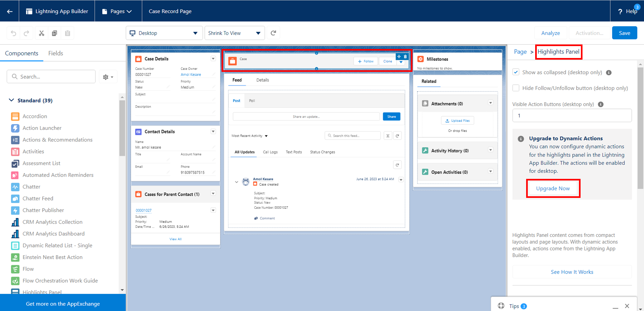Select the Text Posts feed filter
The width and height of the screenshot is (644, 311).
pos(294,152)
